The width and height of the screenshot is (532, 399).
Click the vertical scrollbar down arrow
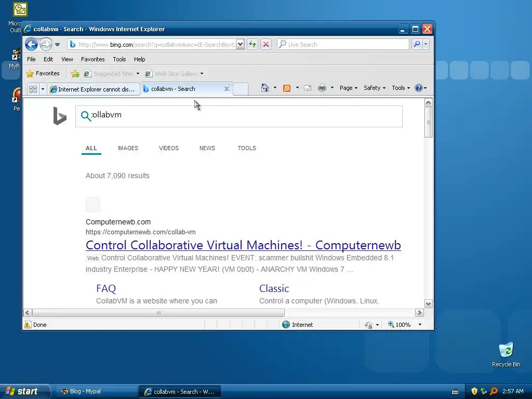tap(429, 303)
